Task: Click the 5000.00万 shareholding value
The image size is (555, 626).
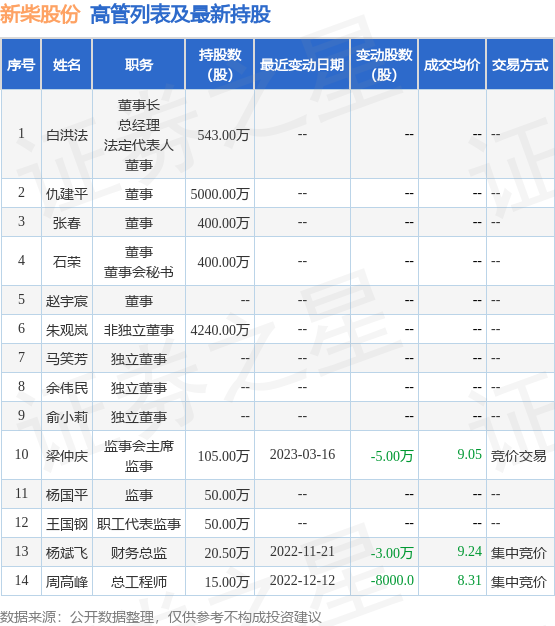Action: click(220, 194)
